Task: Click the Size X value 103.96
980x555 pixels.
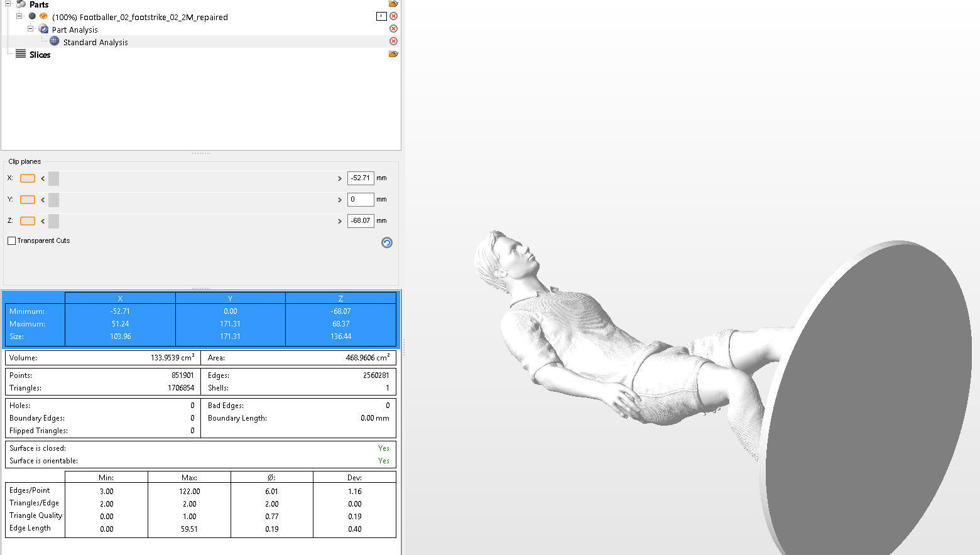Action: pyautogui.click(x=120, y=337)
